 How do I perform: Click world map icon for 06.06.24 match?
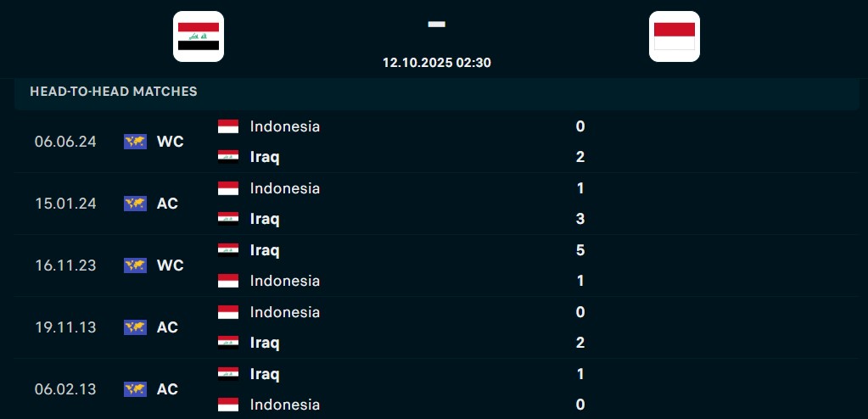point(135,142)
